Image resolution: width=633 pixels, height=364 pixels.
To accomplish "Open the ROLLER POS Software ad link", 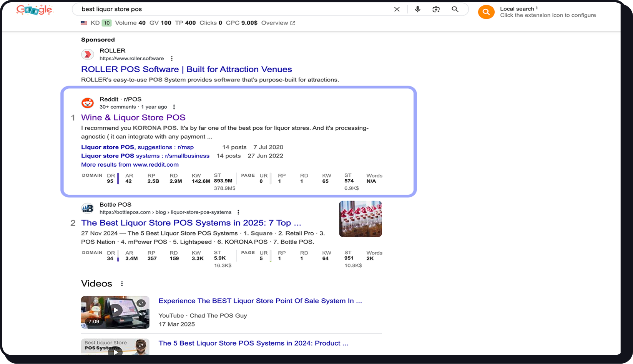I will coord(186,69).
